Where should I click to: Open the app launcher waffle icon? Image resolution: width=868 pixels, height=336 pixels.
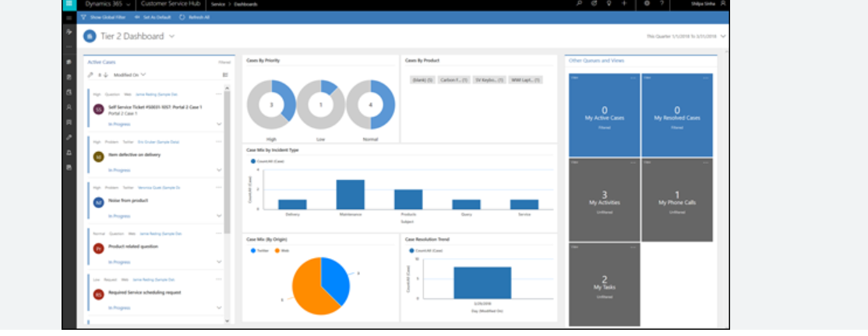click(x=69, y=3)
